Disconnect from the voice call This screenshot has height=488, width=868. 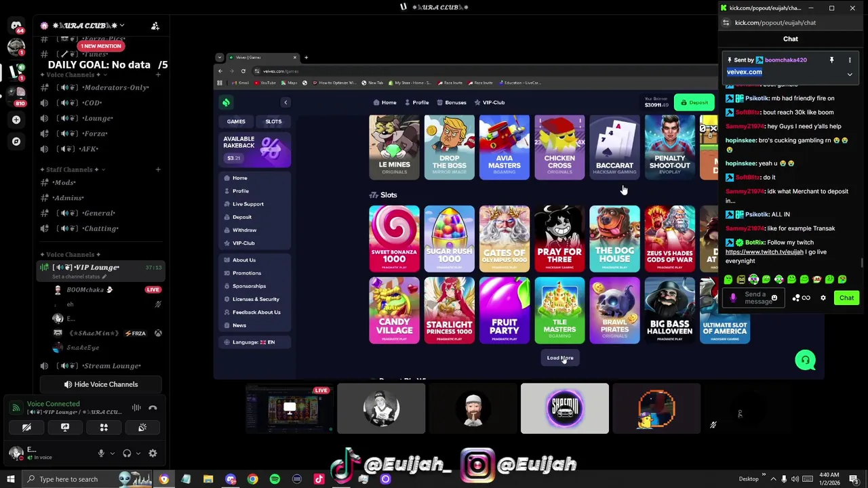[x=153, y=408]
